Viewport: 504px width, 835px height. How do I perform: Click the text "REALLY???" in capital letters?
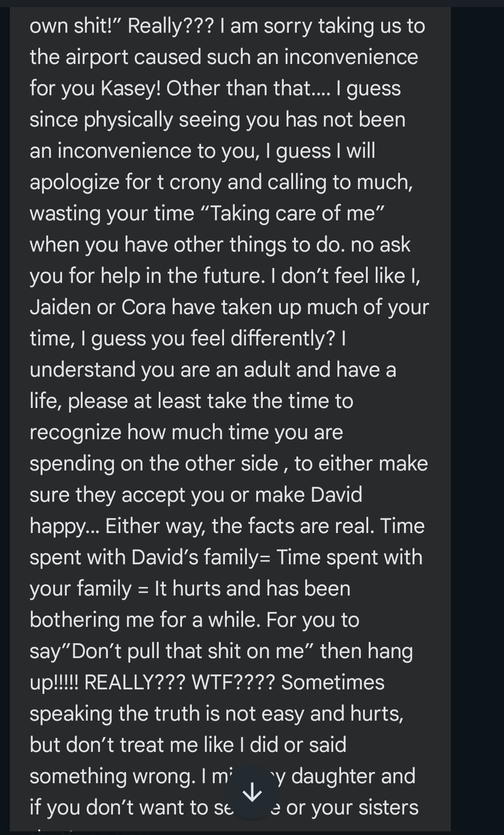point(135,682)
